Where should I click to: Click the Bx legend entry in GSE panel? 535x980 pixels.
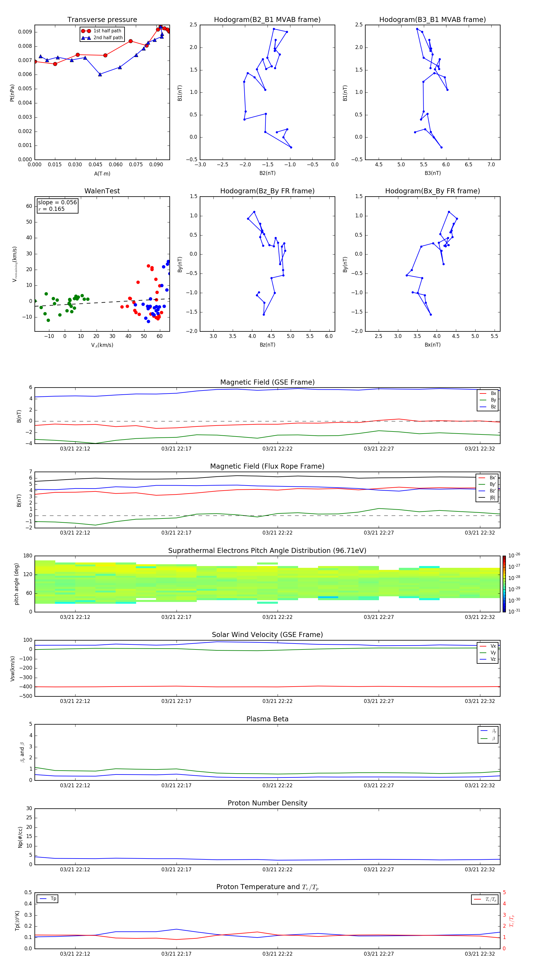point(488,393)
